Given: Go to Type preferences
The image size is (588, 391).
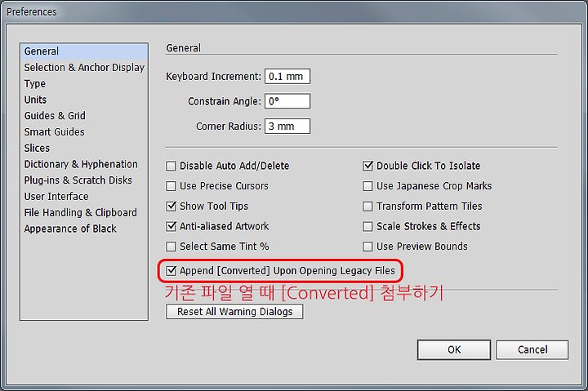Looking at the screenshot, I should 84,83.
